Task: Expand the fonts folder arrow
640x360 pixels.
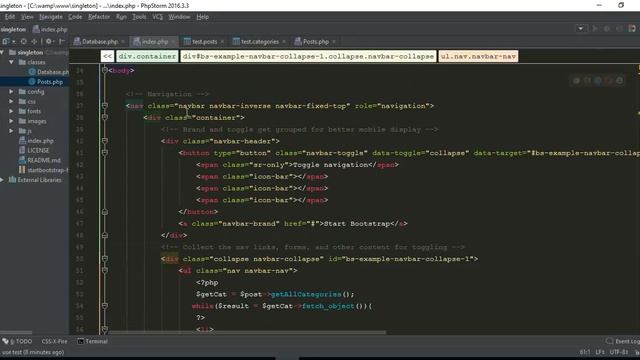Action: (11, 111)
